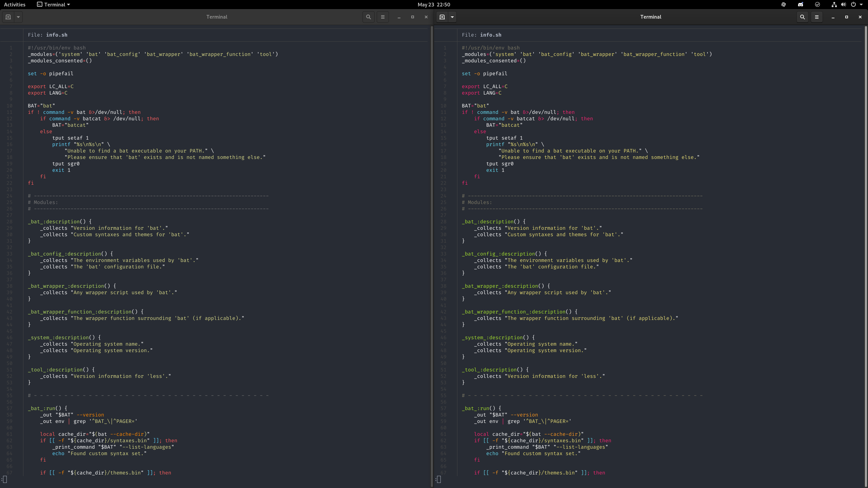Click the wired network icon in the top bar

[834, 4]
